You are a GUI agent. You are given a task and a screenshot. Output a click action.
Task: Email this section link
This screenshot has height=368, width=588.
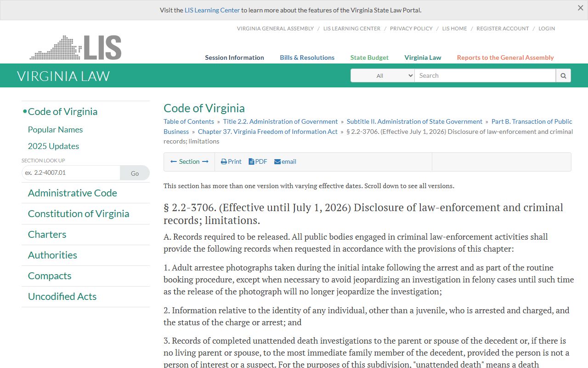[x=285, y=161]
